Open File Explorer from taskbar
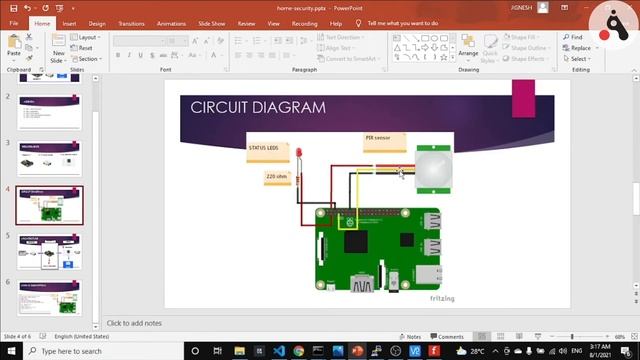This screenshot has height=360, width=640. pos(240,351)
